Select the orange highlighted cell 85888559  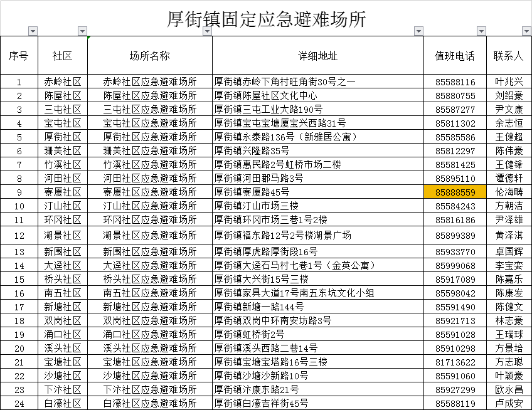[x=455, y=192]
